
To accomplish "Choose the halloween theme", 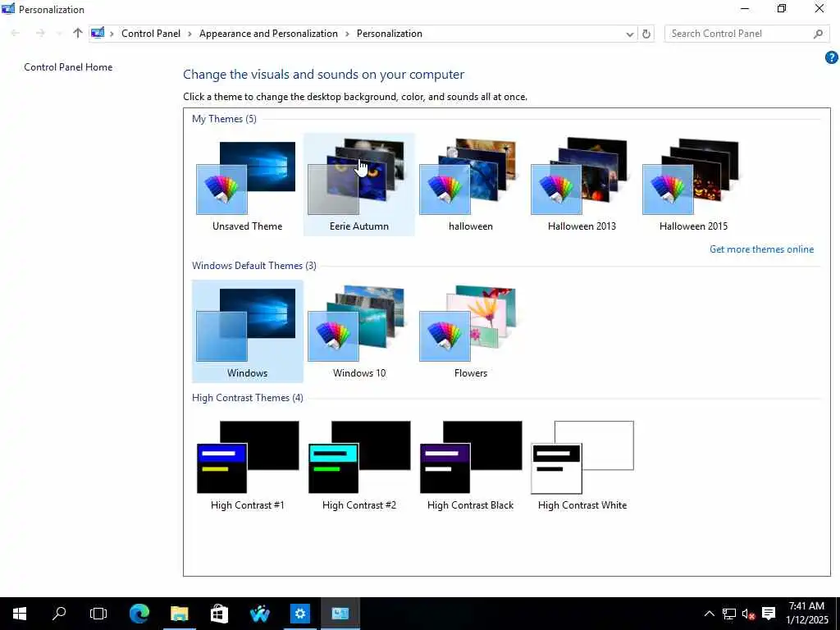I will click(470, 185).
